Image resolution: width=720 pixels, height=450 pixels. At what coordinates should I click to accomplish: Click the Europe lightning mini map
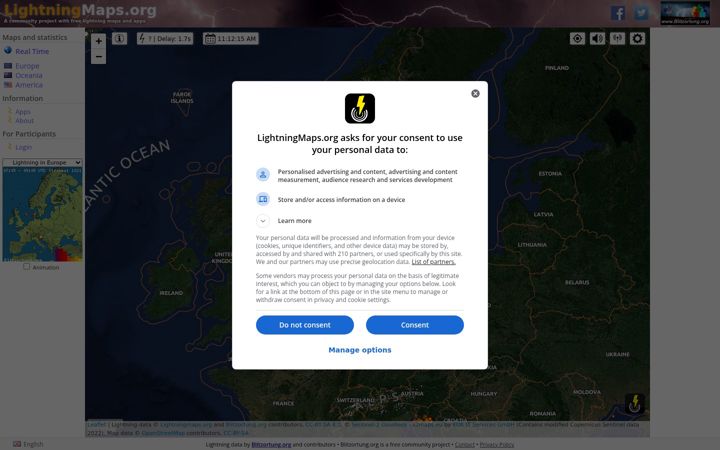click(x=42, y=215)
